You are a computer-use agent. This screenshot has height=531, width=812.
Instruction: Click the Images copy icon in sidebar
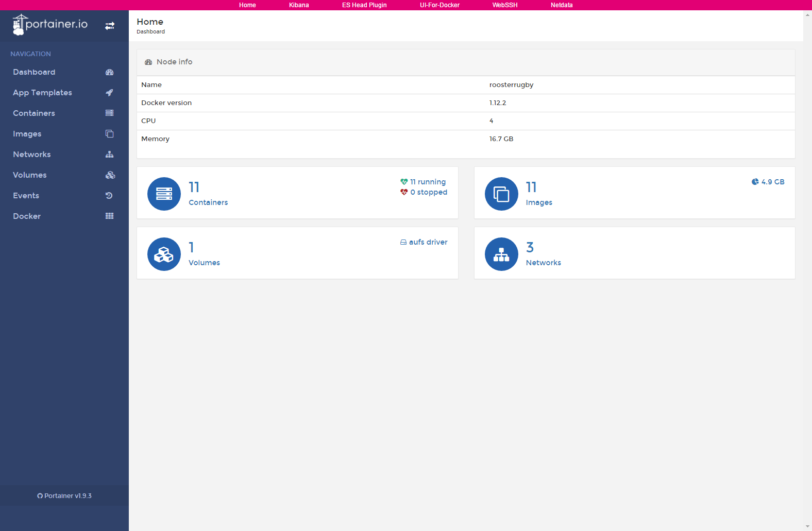(109, 134)
